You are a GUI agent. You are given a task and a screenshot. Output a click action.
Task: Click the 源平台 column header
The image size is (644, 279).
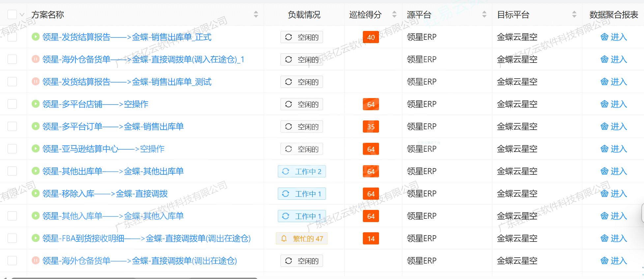pos(419,14)
